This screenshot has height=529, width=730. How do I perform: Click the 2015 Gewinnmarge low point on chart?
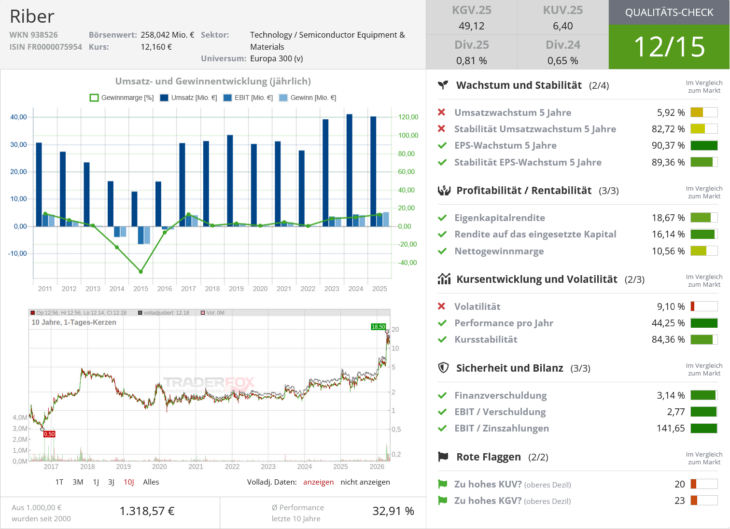click(141, 271)
